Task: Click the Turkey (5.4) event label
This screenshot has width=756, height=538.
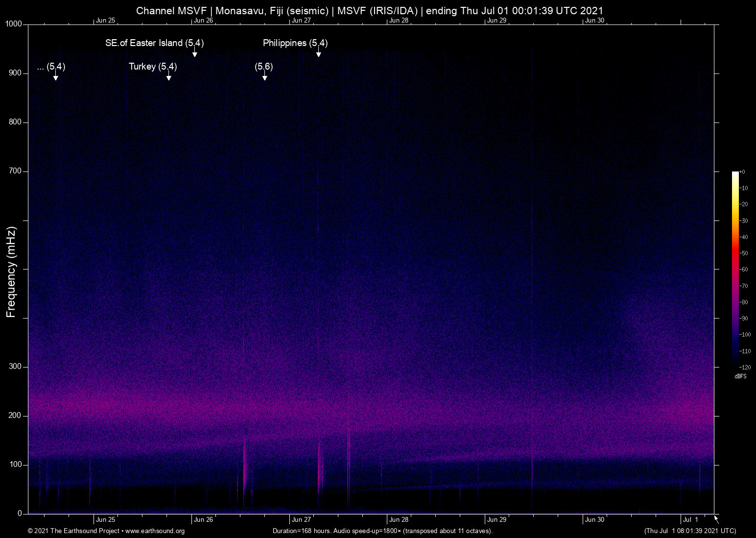Action: click(153, 66)
